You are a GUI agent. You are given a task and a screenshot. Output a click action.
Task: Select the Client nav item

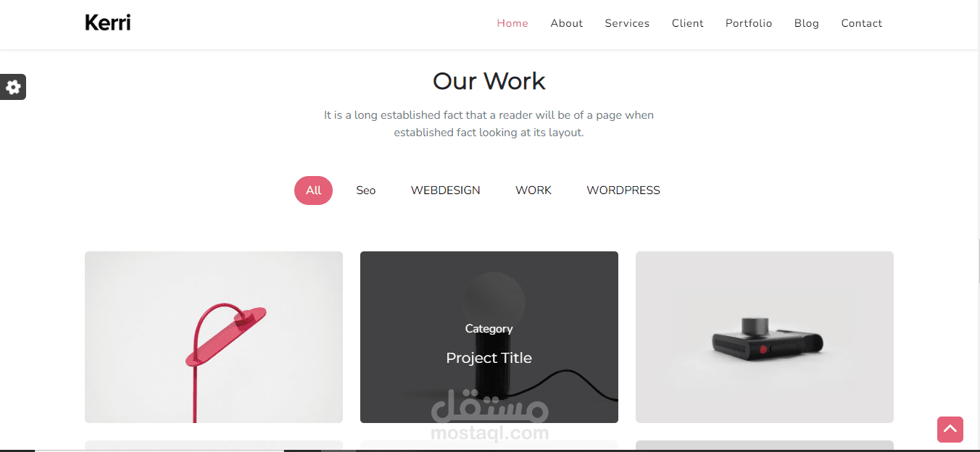(687, 23)
